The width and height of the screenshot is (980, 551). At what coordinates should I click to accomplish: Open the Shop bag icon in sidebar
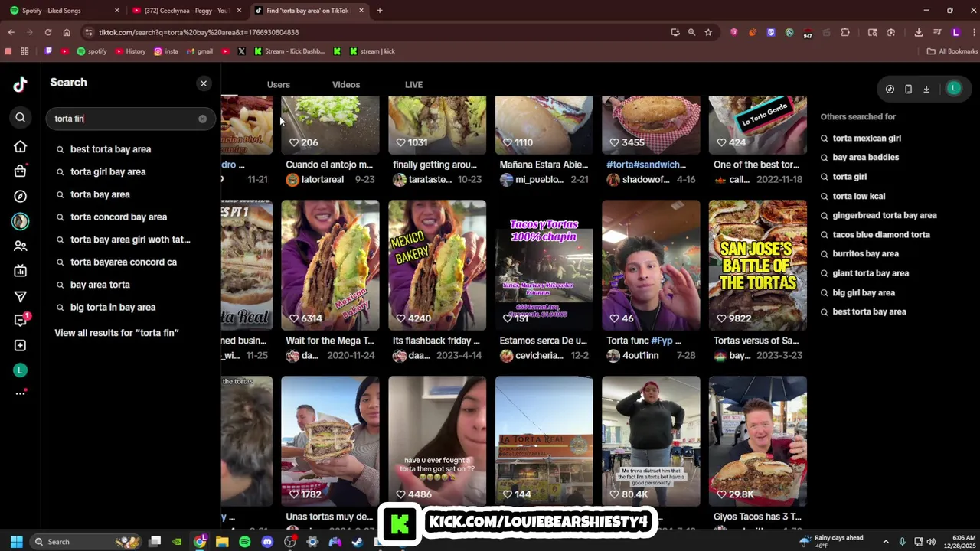(x=20, y=171)
